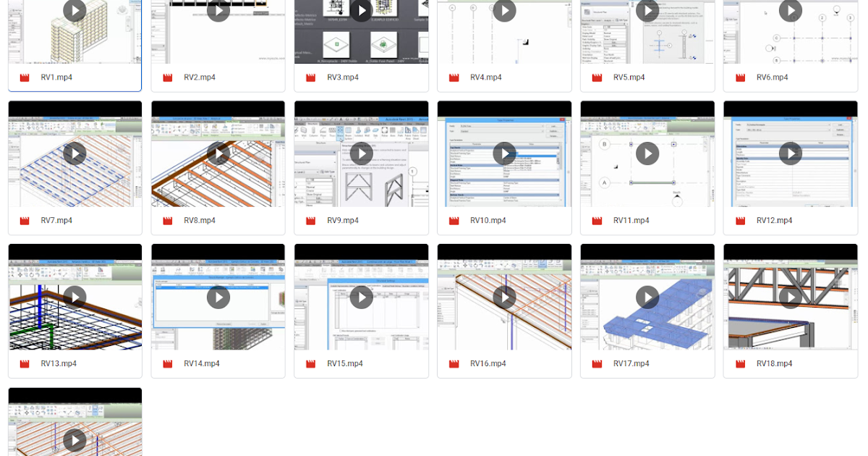Open the RV9.mp4 truss model thumbnail
This screenshot has width=868, height=456.
(x=361, y=153)
